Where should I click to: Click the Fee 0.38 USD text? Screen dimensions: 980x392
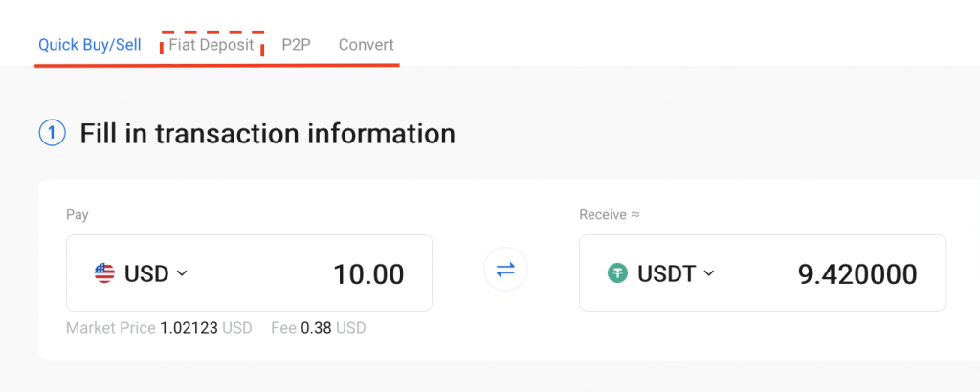coord(318,328)
